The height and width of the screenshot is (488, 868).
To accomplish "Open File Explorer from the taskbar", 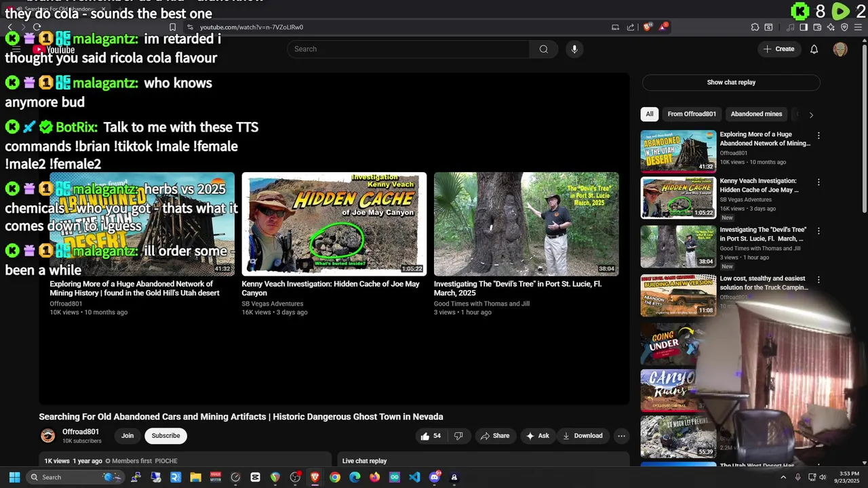I will click(x=195, y=477).
